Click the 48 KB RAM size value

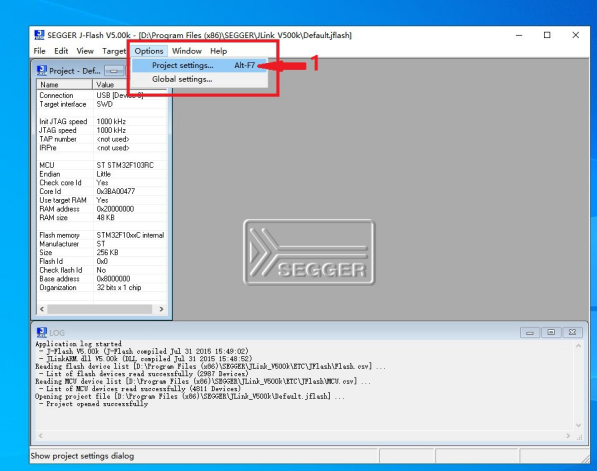(105, 218)
